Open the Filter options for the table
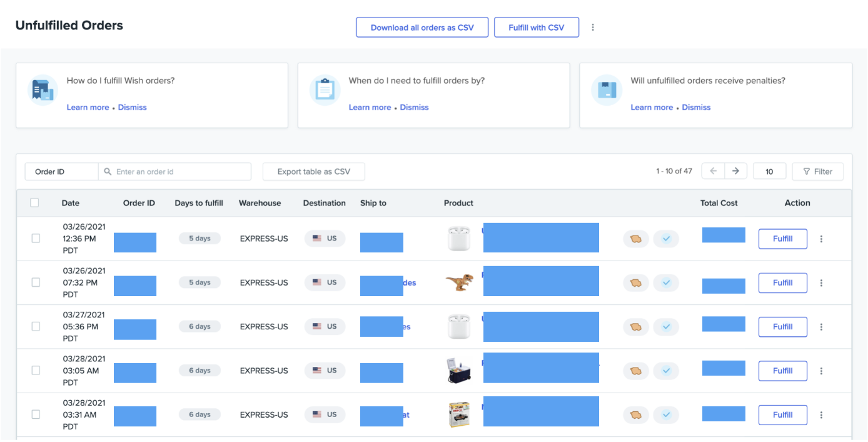 pyautogui.click(x=817, y=172)
